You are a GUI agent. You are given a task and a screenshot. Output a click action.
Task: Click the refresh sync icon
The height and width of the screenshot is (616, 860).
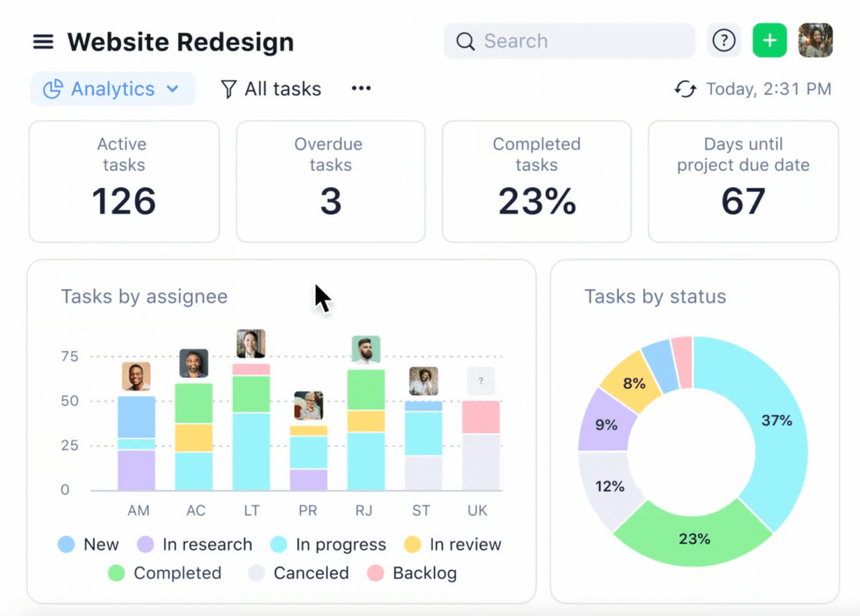(685, 89)
